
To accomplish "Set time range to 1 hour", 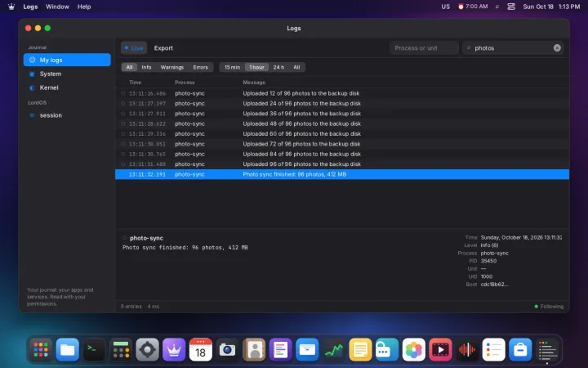I will click(257, 67).
